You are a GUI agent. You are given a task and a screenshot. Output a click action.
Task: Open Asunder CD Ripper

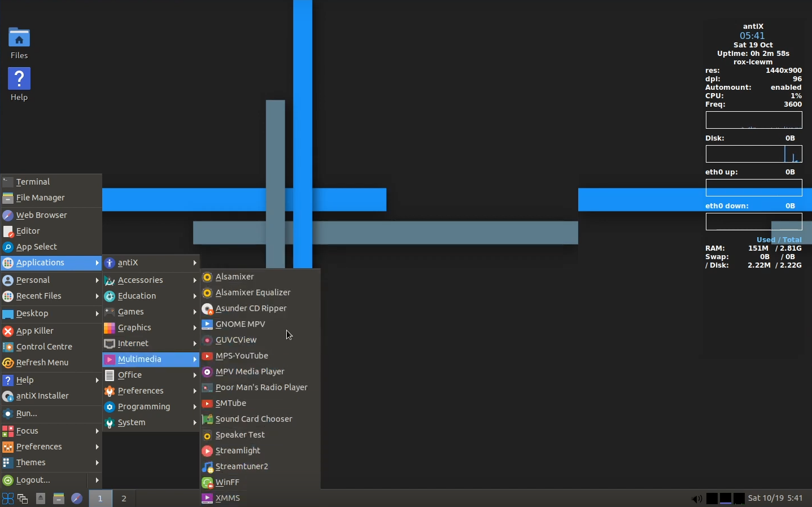[x=261, y=308]
